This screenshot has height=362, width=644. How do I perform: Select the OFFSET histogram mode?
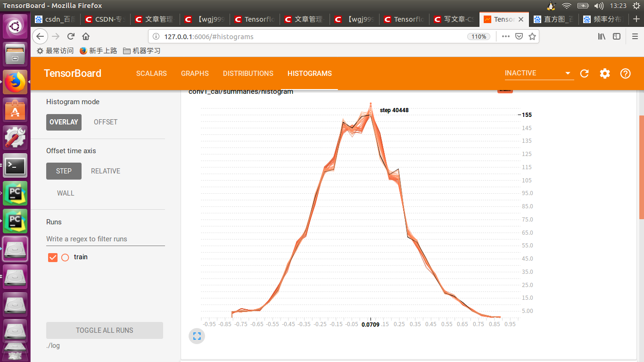coord(105,122)
